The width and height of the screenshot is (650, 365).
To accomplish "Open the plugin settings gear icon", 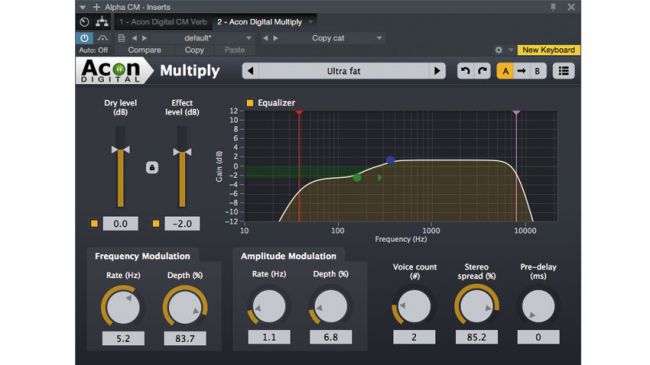I will coord(499,50).
